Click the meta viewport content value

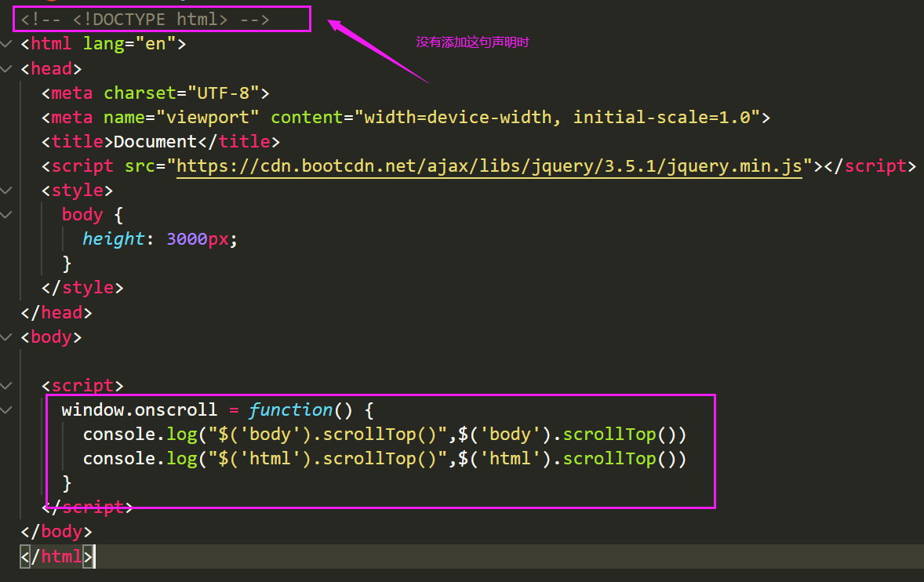[557, 117]
